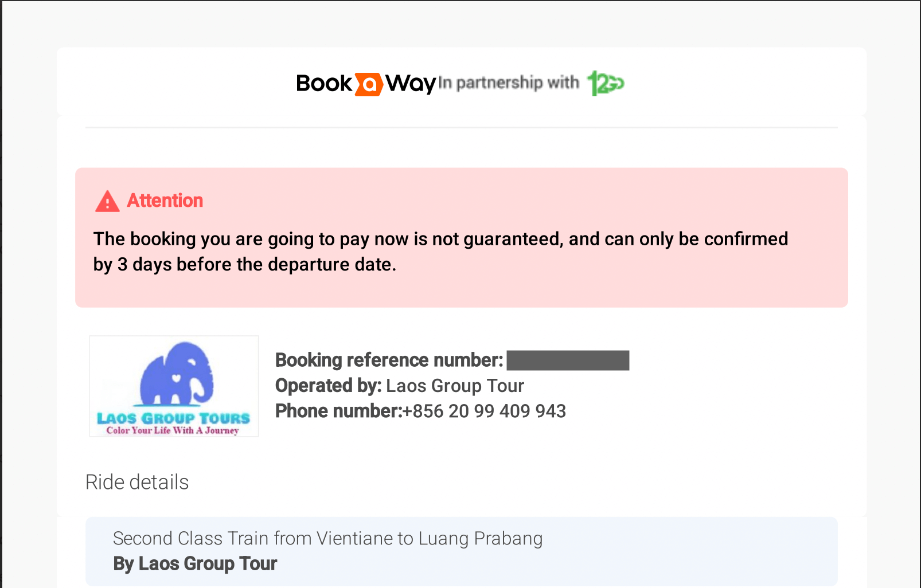Click operator name Laos Group Tour

(x=455, y=386)
